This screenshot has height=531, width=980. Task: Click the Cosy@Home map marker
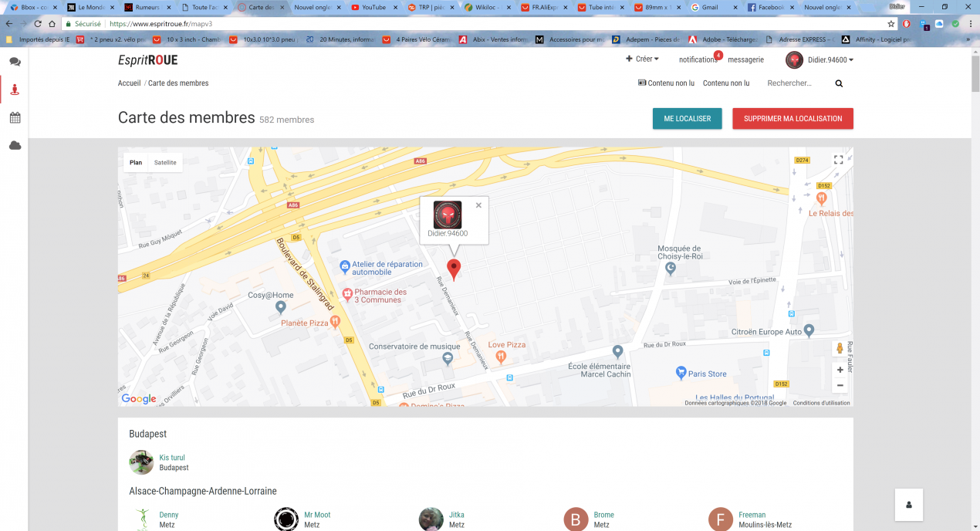(x=281, y=307)
